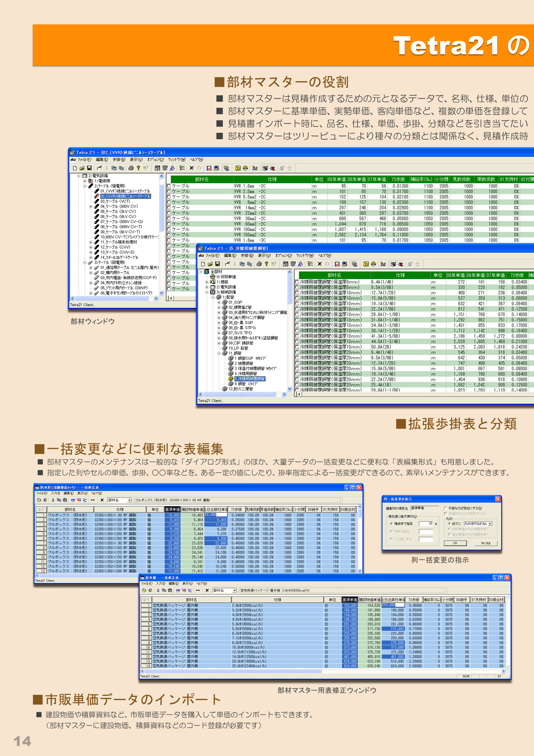Open the 丸めを行なわない rounding dropdown
This screenshot has height=756, width=534.
point(490,523)
